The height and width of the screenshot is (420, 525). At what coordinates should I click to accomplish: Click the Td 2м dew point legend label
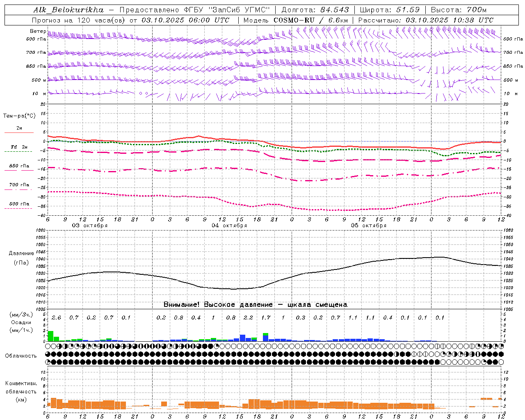click(x=19, y=147)
